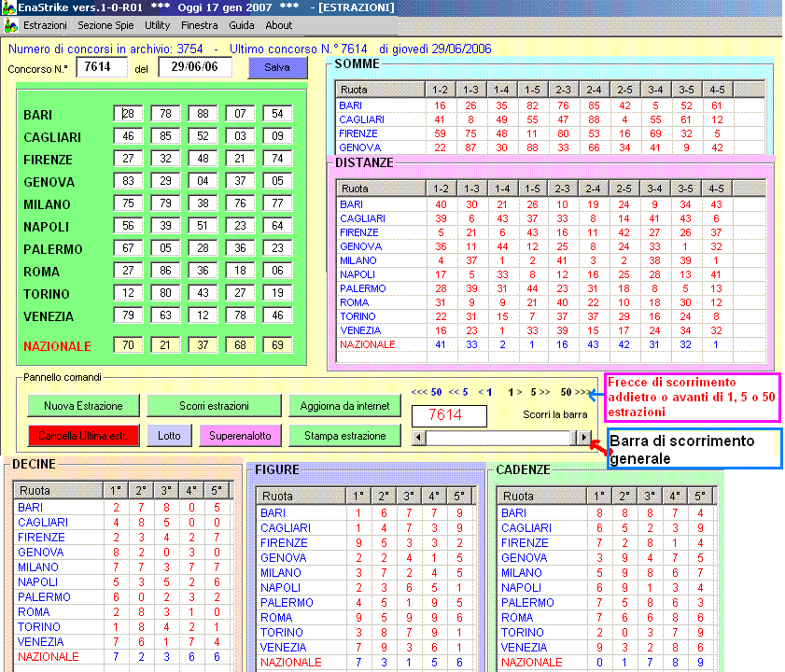785x672 pixels.
Task: Click the 4-5 column header in DISTANZE
Action: click(x=717, y=189)
